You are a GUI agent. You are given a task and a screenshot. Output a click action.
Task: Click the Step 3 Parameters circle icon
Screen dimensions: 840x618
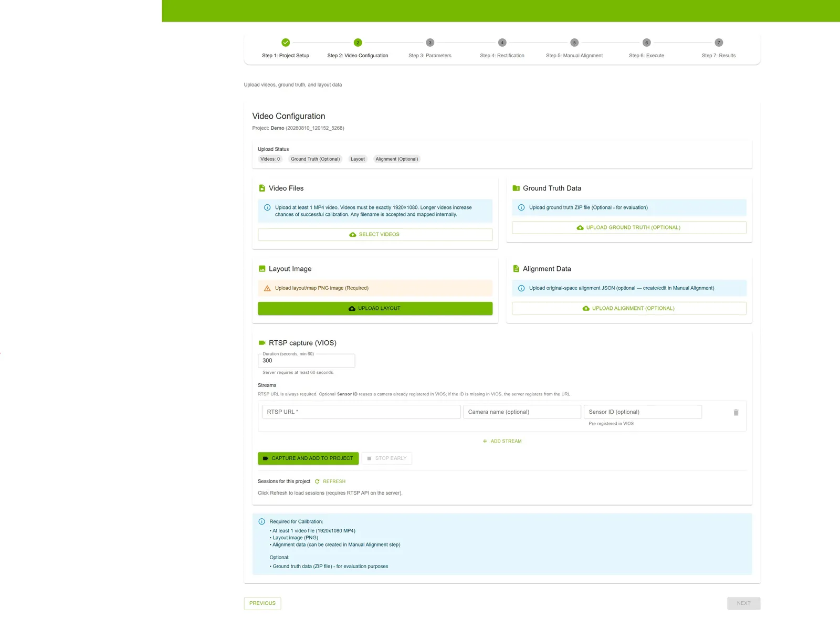click(x=430, y=43)
